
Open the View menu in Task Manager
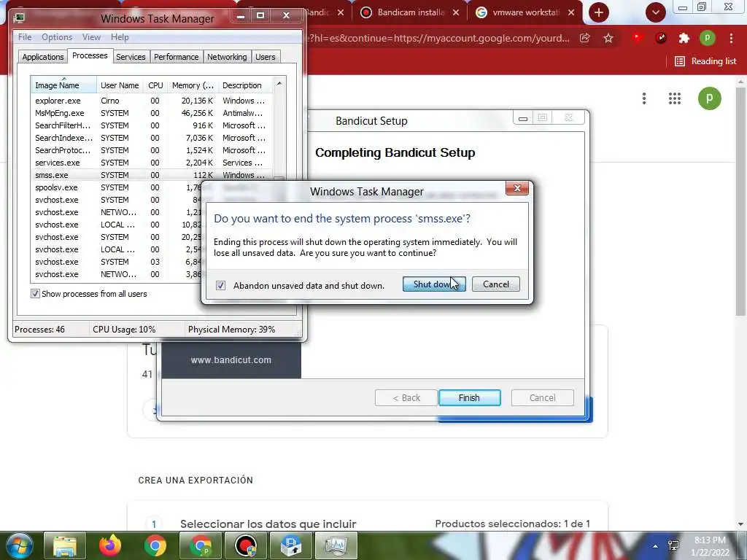coord(91,37)
